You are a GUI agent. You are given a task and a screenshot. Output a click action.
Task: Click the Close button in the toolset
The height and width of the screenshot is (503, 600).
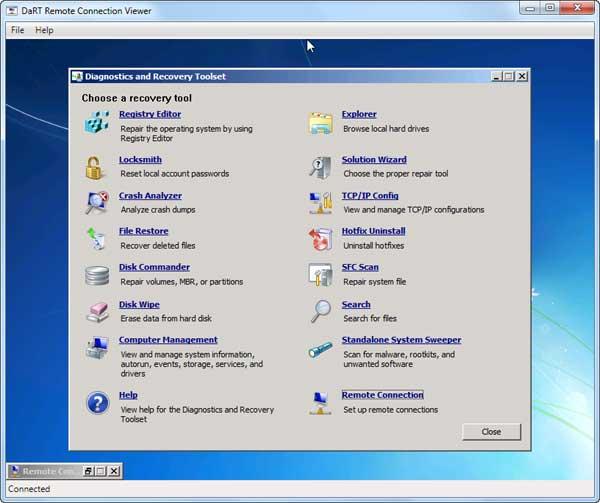[x=491, y=432]
